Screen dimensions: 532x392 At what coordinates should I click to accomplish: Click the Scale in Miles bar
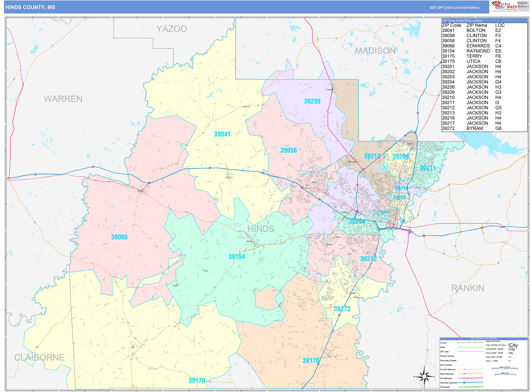click(x=505, y=375)
